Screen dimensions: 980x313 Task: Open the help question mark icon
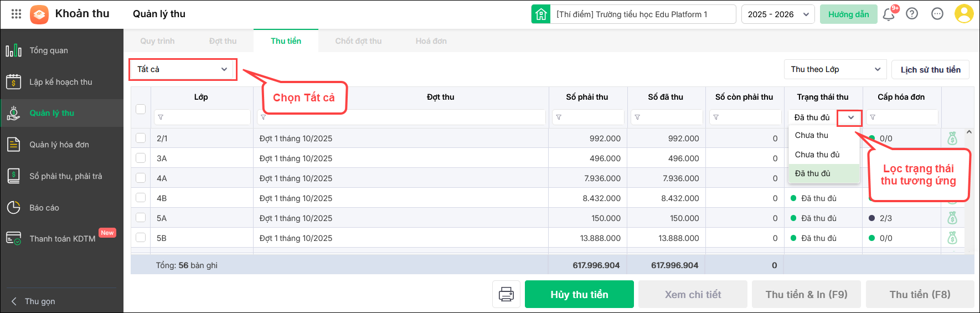pos(912,14)
